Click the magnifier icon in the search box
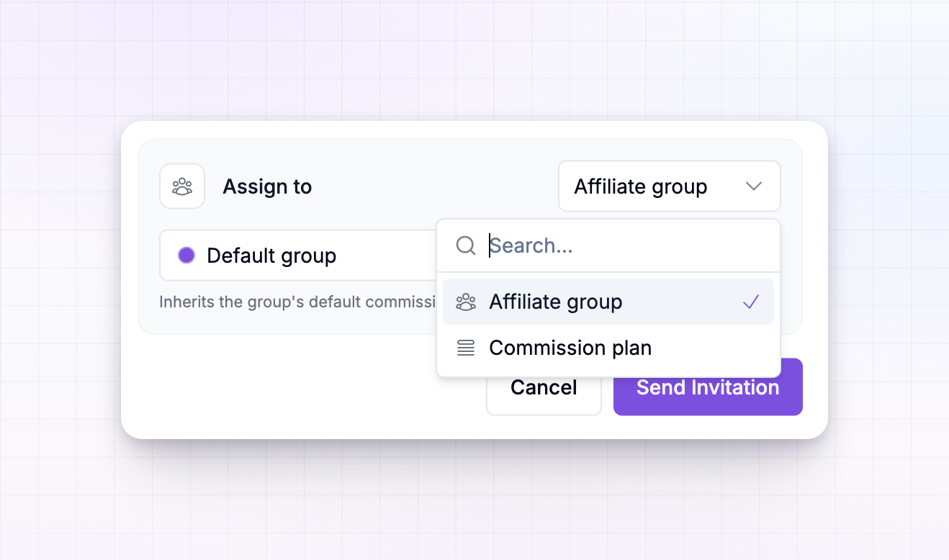This screenshot has height=560, width=949. click(x=466, y=245)
